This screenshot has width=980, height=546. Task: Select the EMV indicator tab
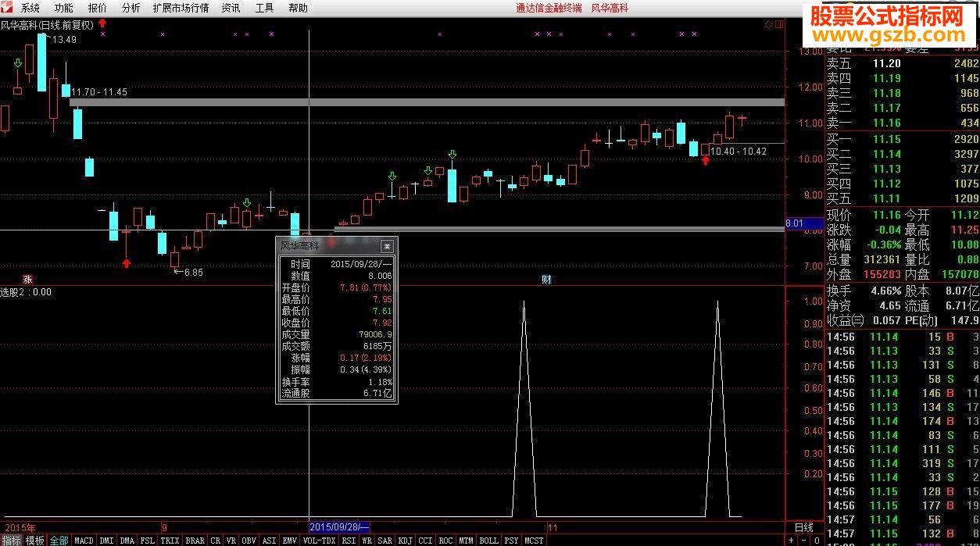point(290,540)
